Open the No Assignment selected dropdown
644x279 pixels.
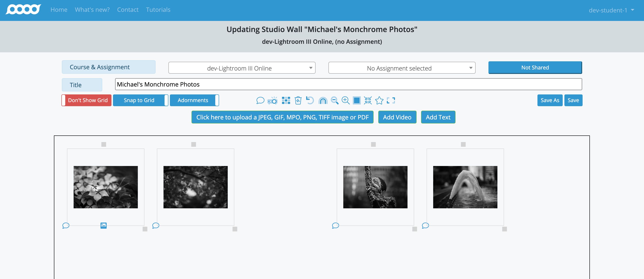[x=402, y=68]
